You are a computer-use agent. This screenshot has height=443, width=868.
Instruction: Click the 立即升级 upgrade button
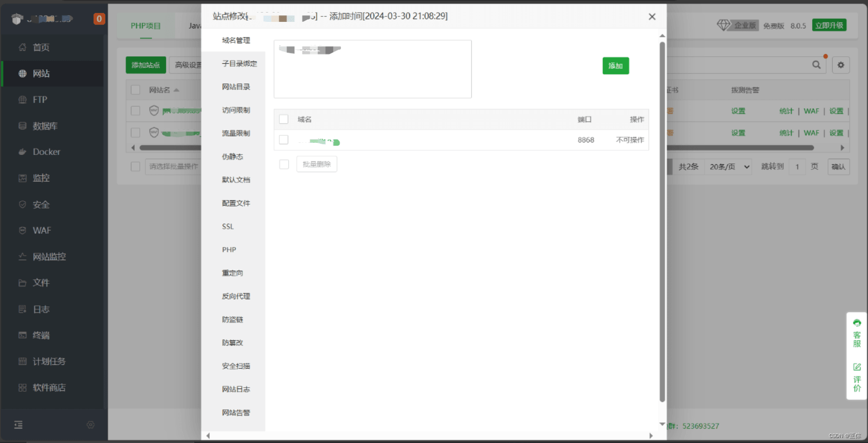tap(829, 26)
